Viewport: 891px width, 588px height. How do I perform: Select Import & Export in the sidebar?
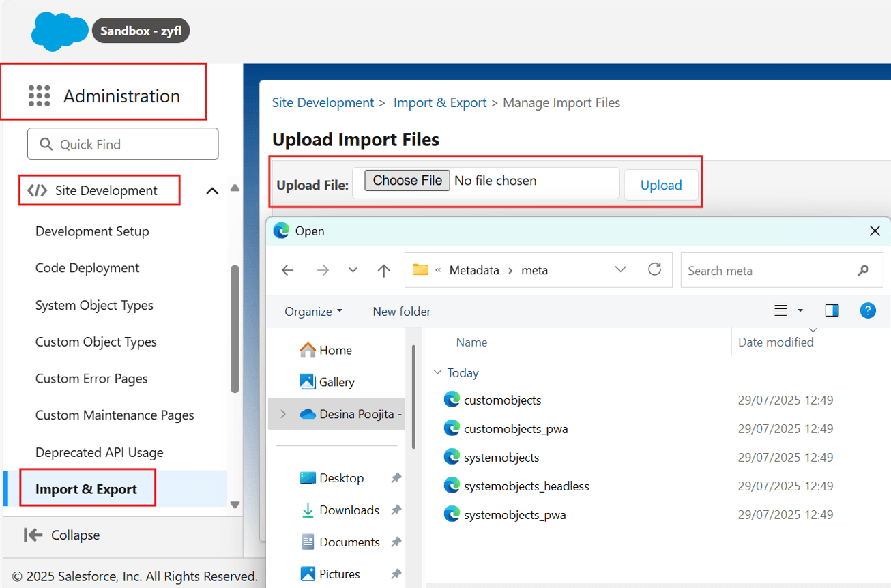click(x=86, y=489)
